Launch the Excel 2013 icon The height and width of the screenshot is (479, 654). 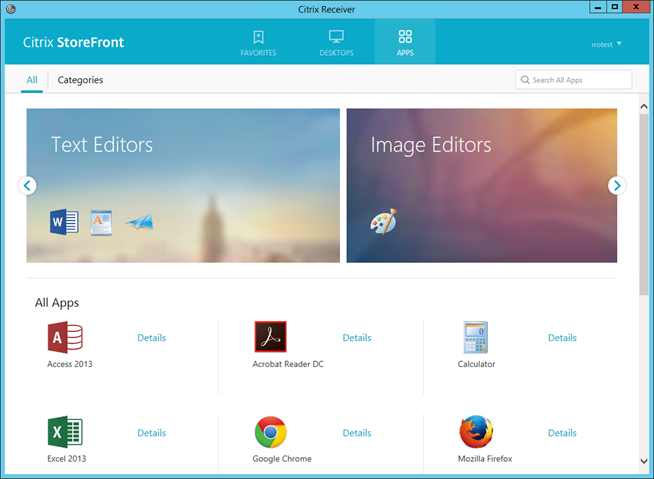pos(65,431)
